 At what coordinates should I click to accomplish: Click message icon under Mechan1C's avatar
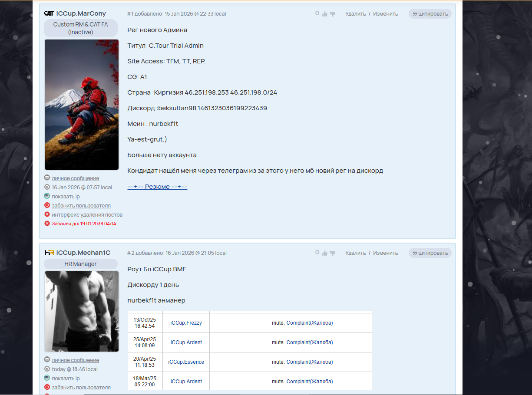coord(47,360)
